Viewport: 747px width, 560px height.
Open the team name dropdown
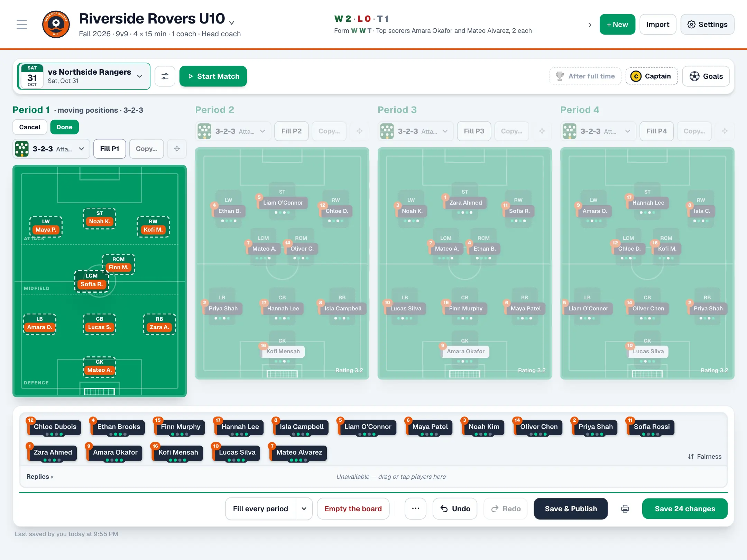(232, 23)
